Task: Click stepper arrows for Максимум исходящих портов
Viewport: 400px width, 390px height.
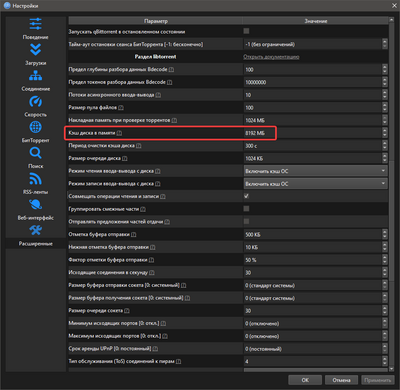Action: click(385, 336)
